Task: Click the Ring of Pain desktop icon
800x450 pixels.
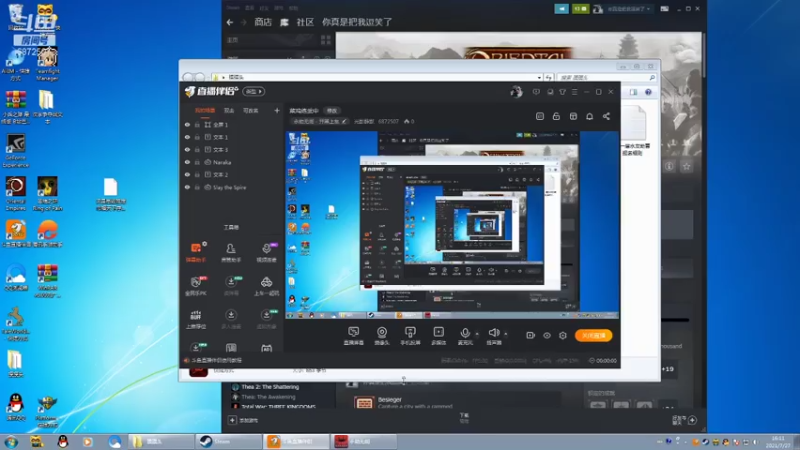Action: point(47,193)
